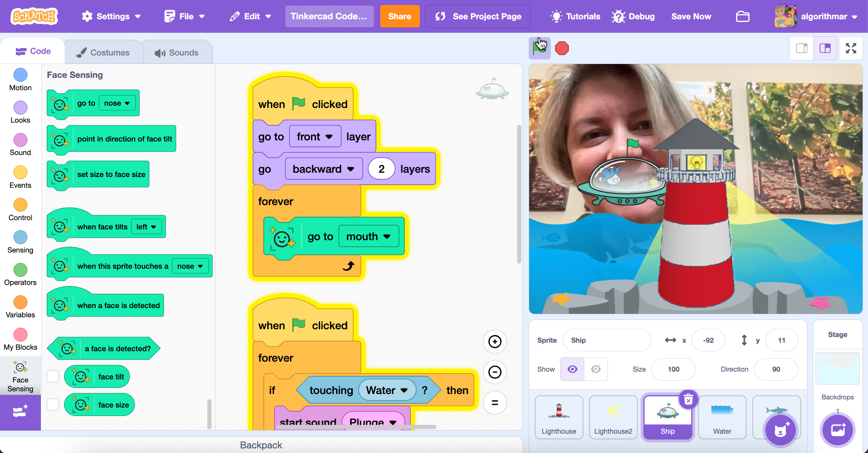The image size is (868, 453).
Task: Zoom in the code workspace
Action: click(x=495, y=342)
